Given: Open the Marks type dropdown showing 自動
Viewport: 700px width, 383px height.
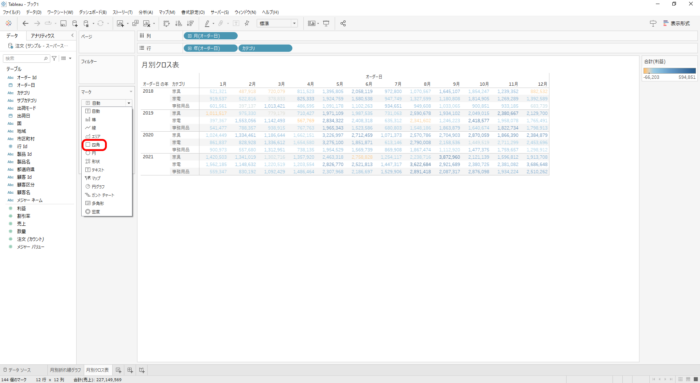Looking at the screenshot, I should (107, 103).
